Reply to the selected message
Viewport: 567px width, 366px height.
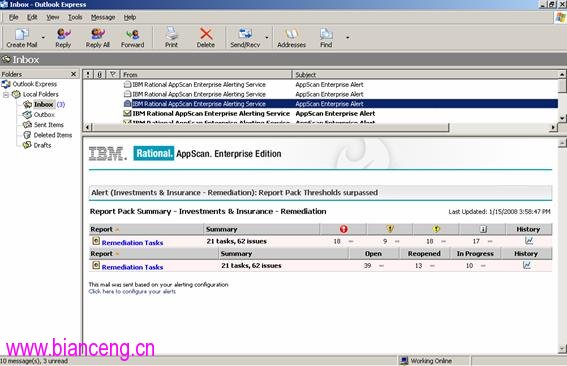(x=63, y=37)
